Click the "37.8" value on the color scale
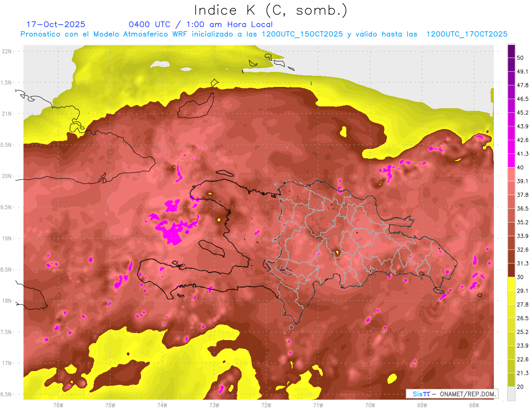The image size is (532, 411). pos(523,195)
